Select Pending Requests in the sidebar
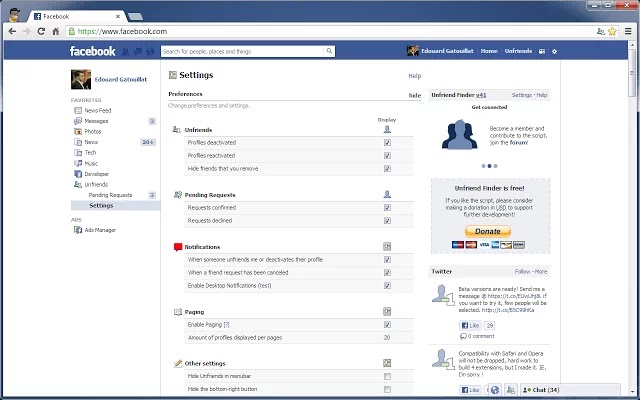 (x=110, y=195)
